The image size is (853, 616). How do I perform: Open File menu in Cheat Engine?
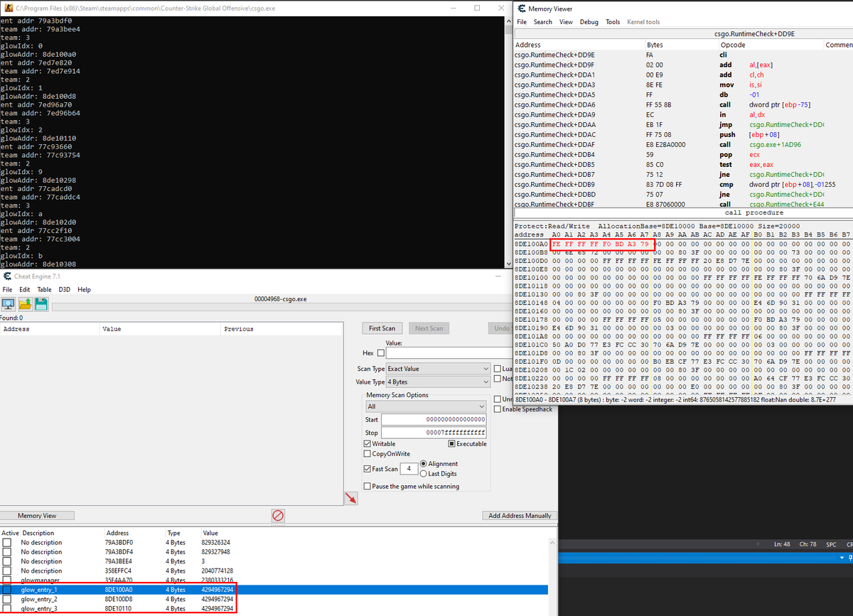point(7,289)
